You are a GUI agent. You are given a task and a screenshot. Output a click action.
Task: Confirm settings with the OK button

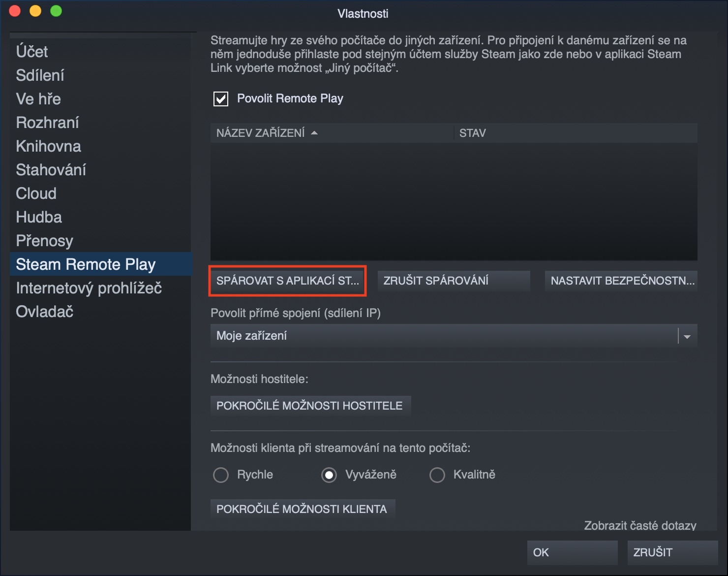(x=572, y=552)
